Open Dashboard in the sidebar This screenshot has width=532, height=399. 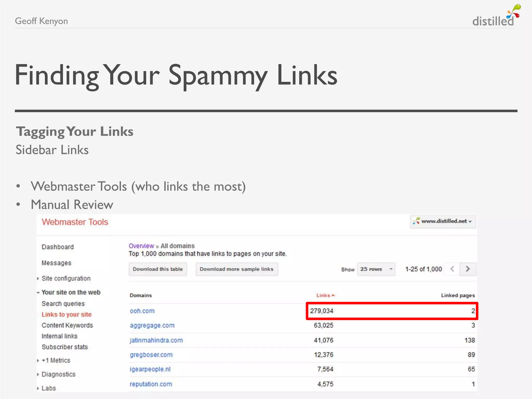(x=58, y=247)
